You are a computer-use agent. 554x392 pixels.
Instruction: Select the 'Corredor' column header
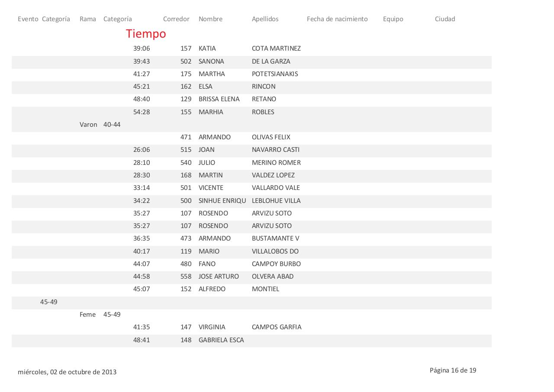coord(176,19)
